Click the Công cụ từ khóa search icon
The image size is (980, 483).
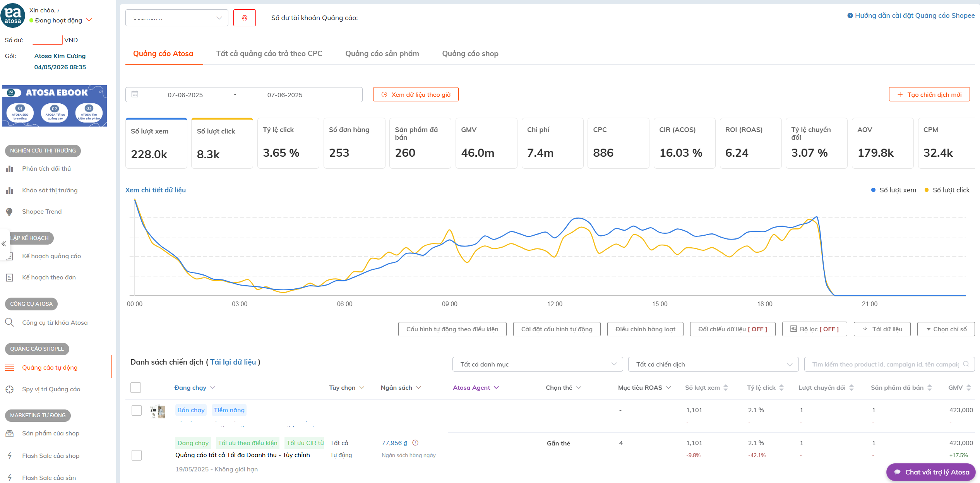tap(10, 322)
